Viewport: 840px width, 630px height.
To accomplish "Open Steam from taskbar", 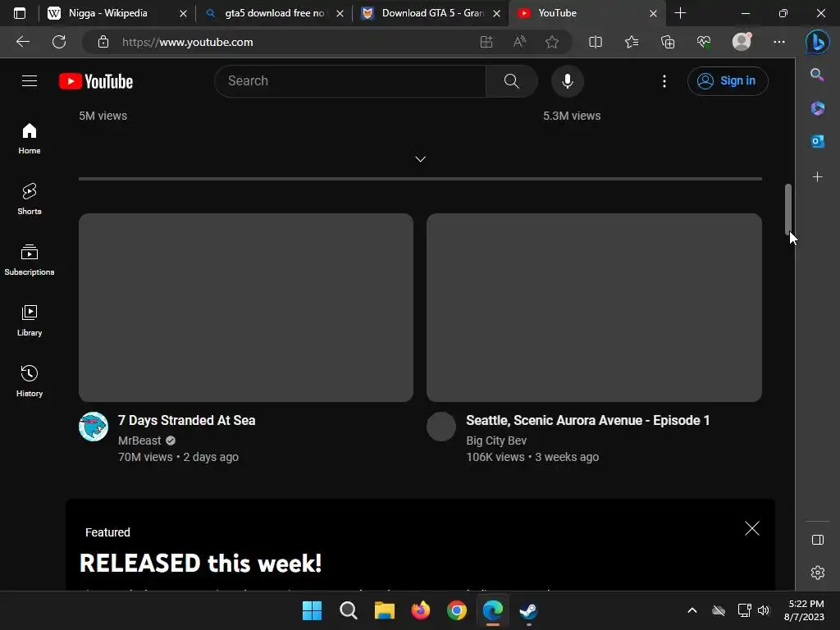I will click(529, 610).
